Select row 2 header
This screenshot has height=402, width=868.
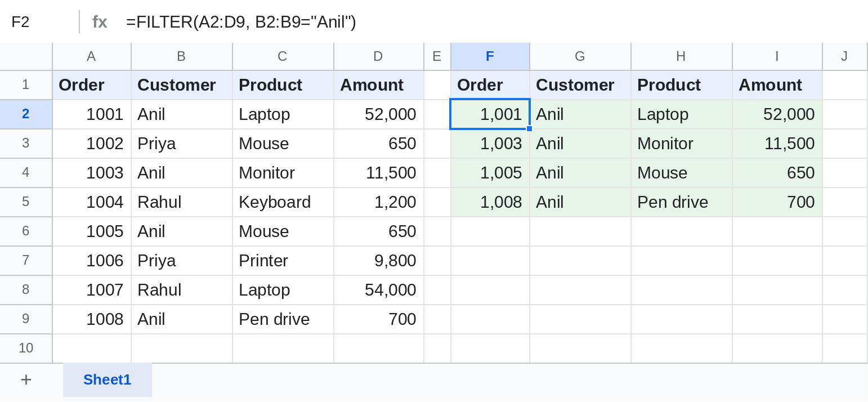tap(26, 114)
